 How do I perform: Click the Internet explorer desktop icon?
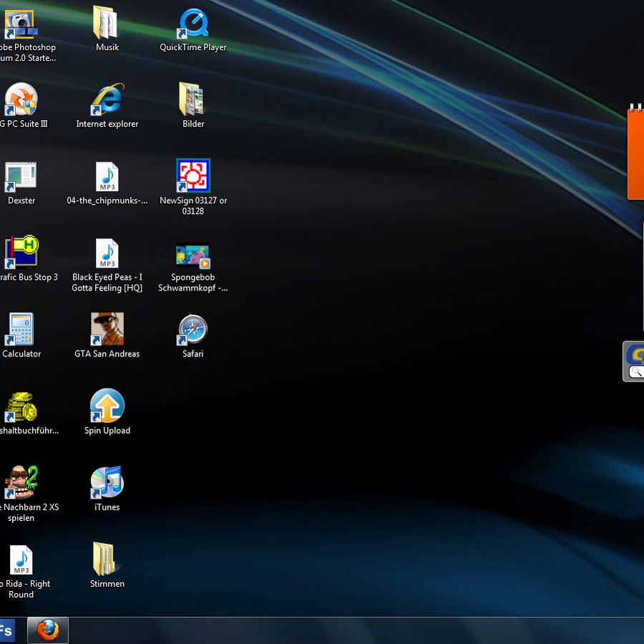pos(107,99)
